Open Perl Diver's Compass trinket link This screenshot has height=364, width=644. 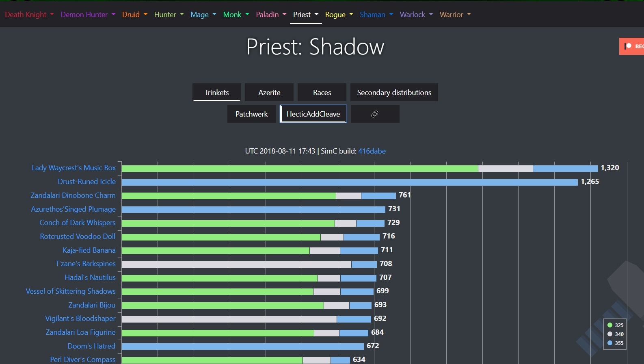click(x=83, y=360)
